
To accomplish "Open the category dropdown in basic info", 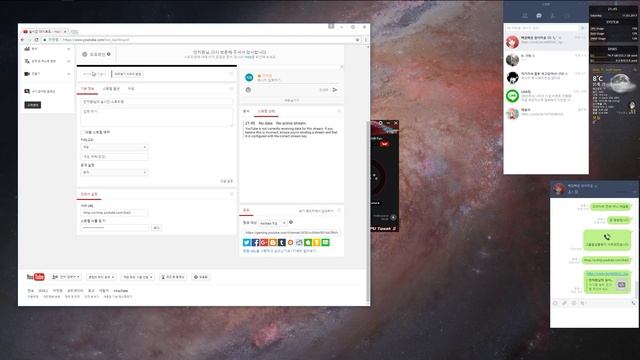I will point(114,147).
